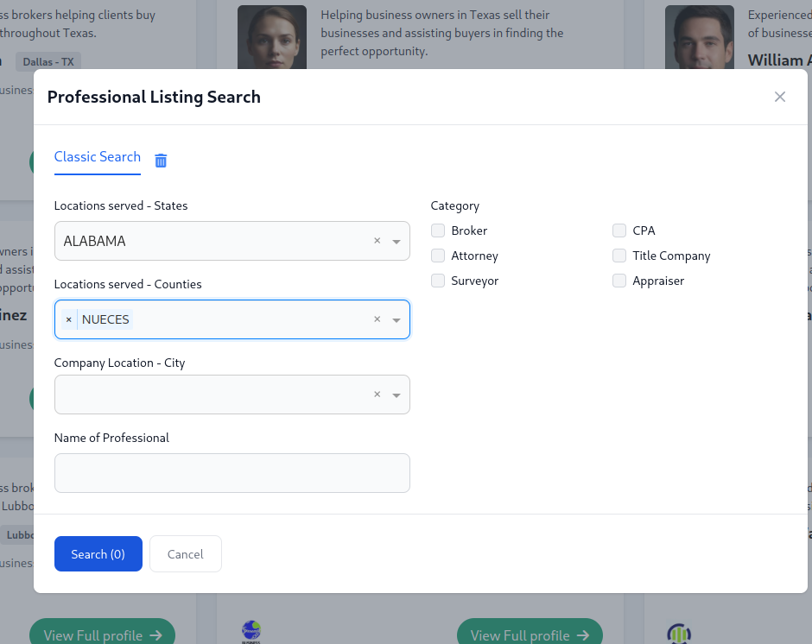The image size is (812, 644).
Task: Open the Counties dropdown arrow
Action: (396, 320)
